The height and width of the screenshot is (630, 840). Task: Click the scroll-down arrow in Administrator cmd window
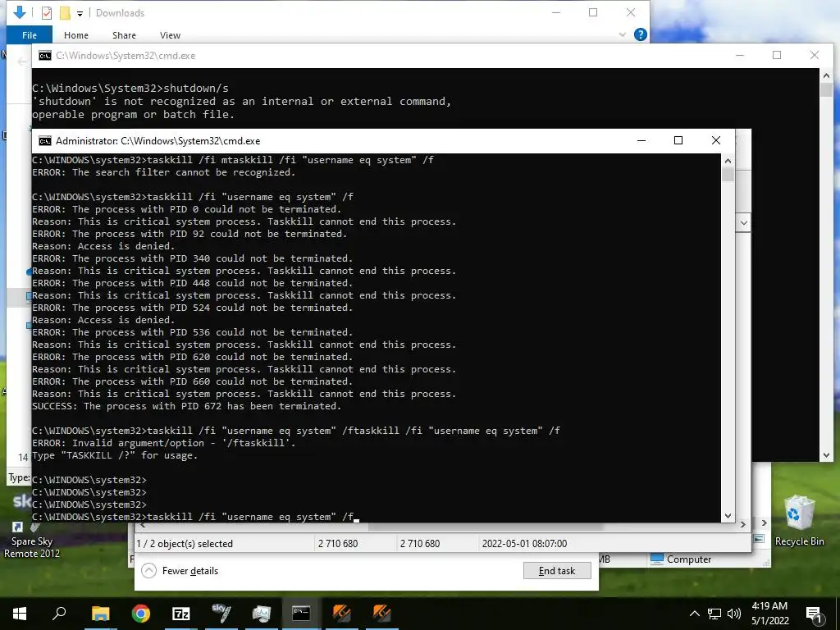tap(728, 516)
